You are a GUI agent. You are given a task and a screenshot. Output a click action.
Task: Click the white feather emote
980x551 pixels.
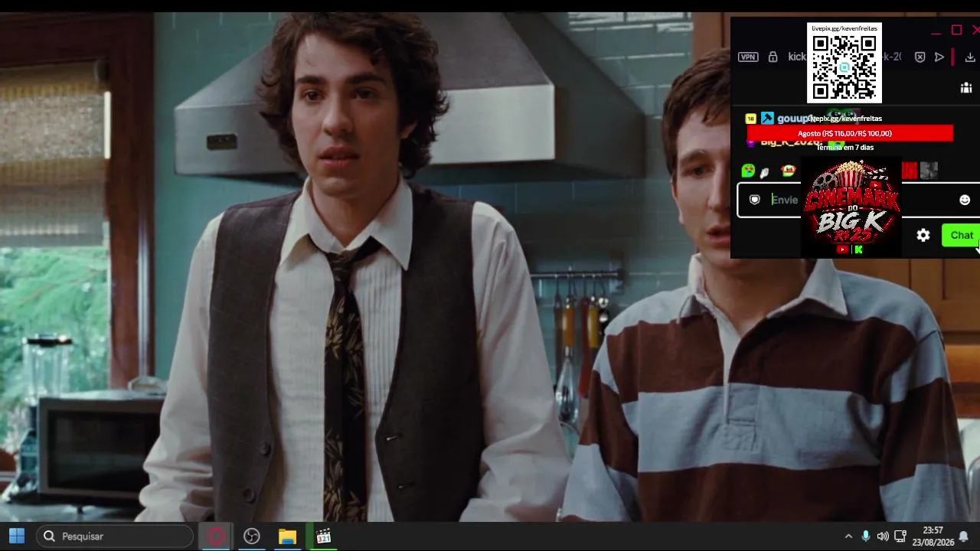tap(764, 172)
